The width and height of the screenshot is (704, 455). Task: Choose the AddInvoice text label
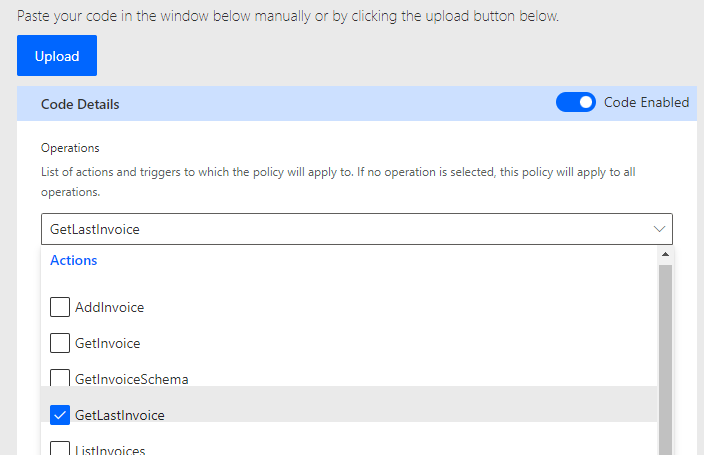pyautogui.click(x=109, y=307)
